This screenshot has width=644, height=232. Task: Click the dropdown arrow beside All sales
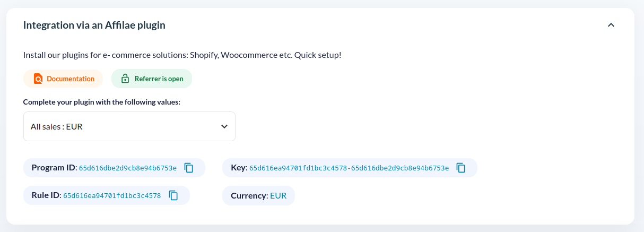[224, 126]
